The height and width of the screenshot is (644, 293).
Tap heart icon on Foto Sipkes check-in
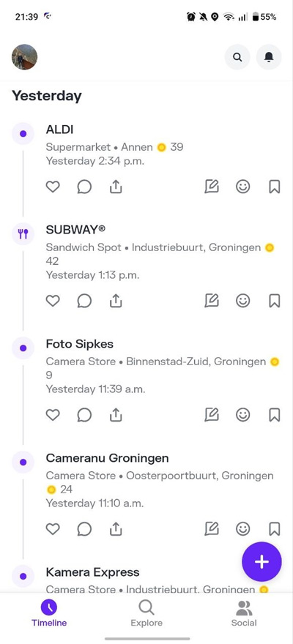point(53,415)
